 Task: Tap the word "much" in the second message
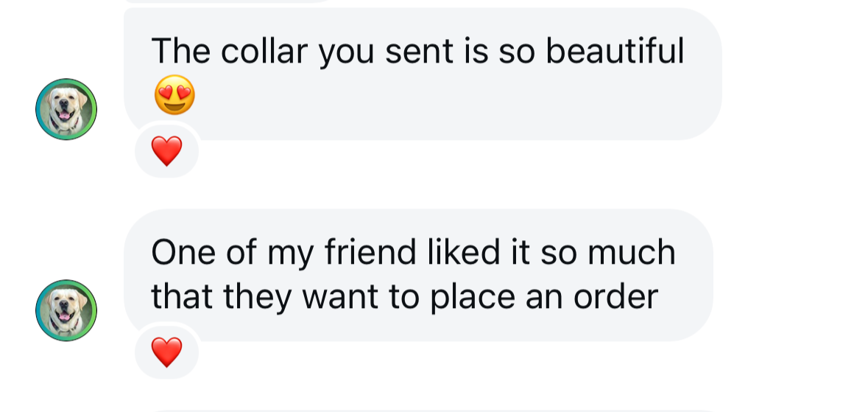(632, 252)
